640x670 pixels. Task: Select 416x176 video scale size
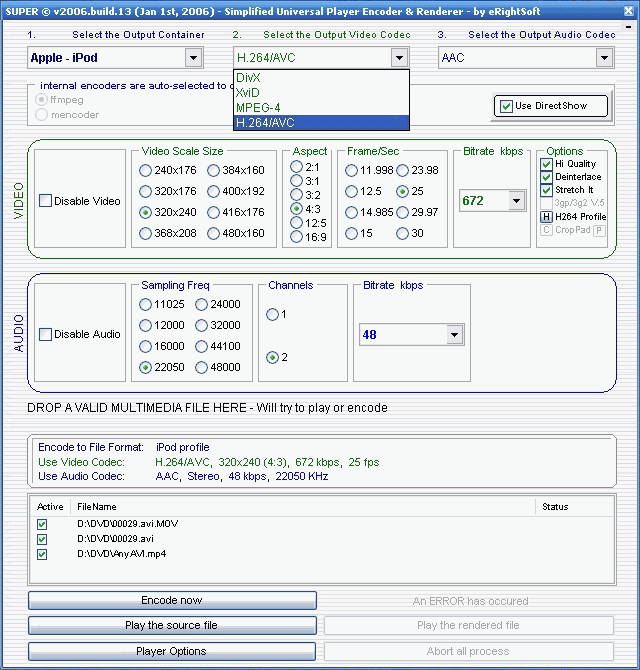213,212
